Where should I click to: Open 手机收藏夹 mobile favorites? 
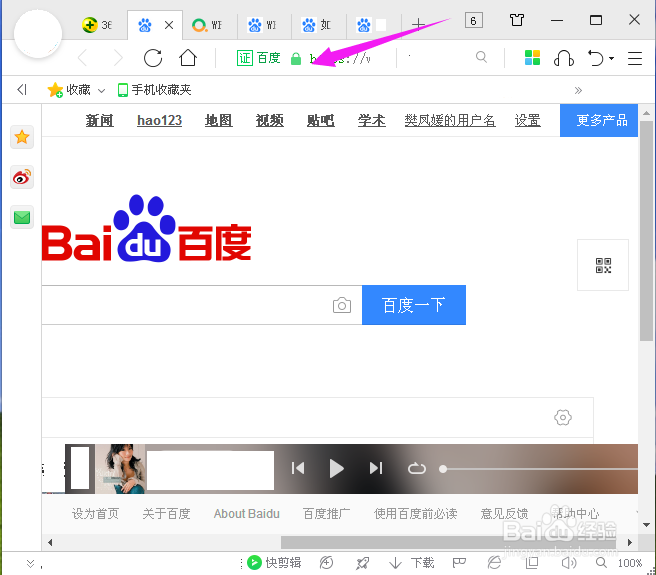[154, 90]
